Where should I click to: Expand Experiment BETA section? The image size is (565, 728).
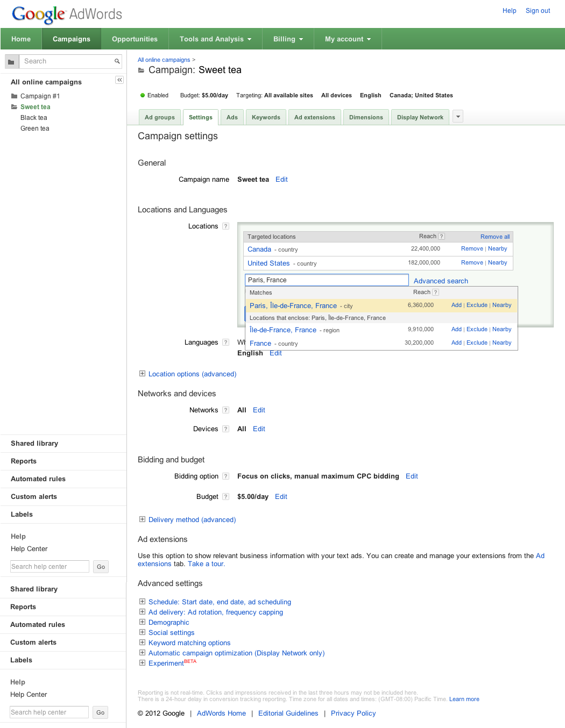click(142, 663)
